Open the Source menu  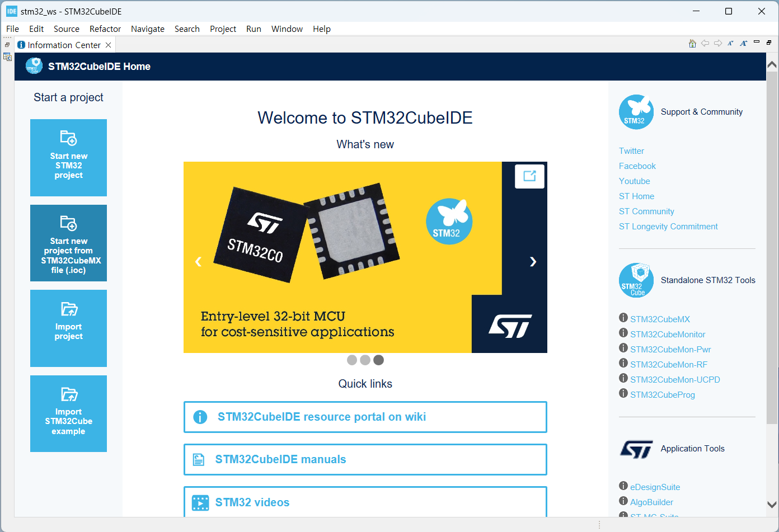(x=67, y=29)
